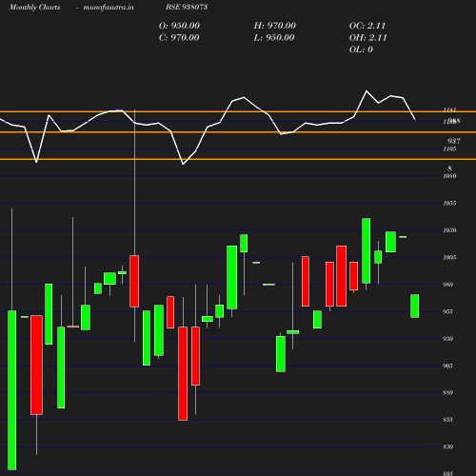Click the 830 price axis label

coord(447,447)
